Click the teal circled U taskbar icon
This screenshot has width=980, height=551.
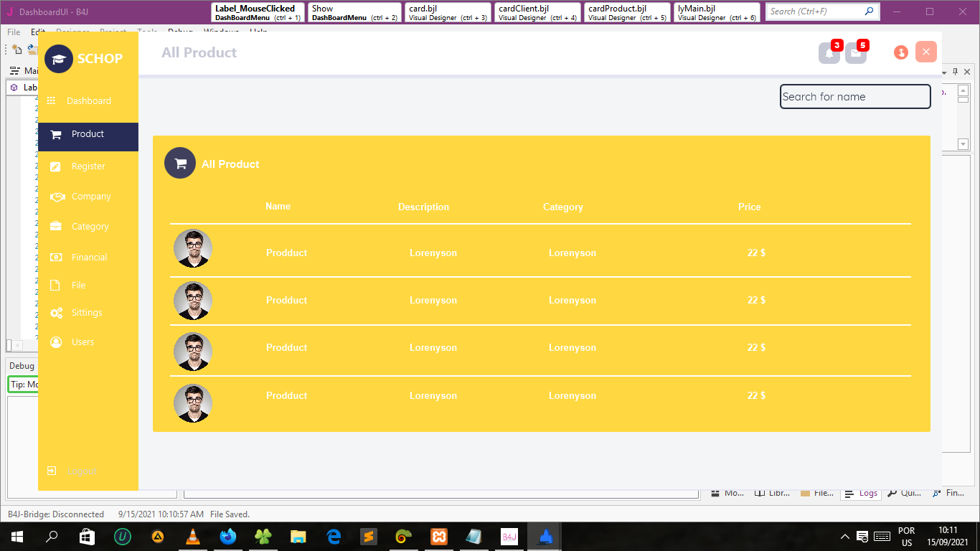(x=123, y=537)
